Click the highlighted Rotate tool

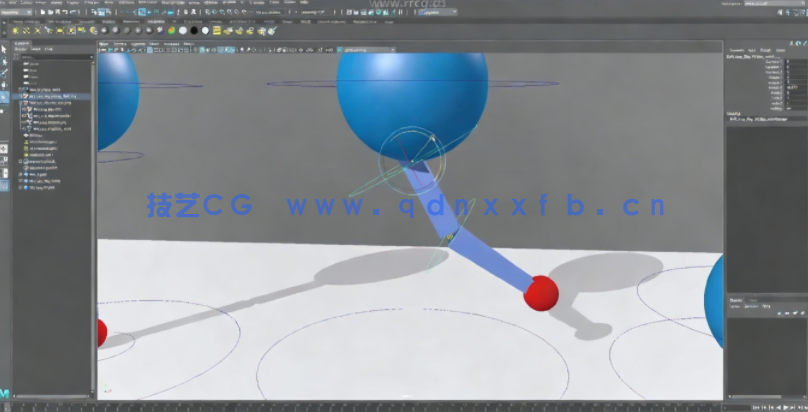tap(4, 97)
